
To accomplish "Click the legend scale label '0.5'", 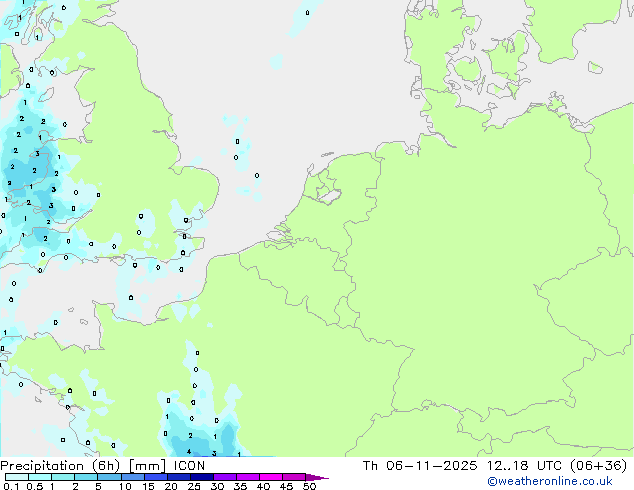I will tap(35, 486).
